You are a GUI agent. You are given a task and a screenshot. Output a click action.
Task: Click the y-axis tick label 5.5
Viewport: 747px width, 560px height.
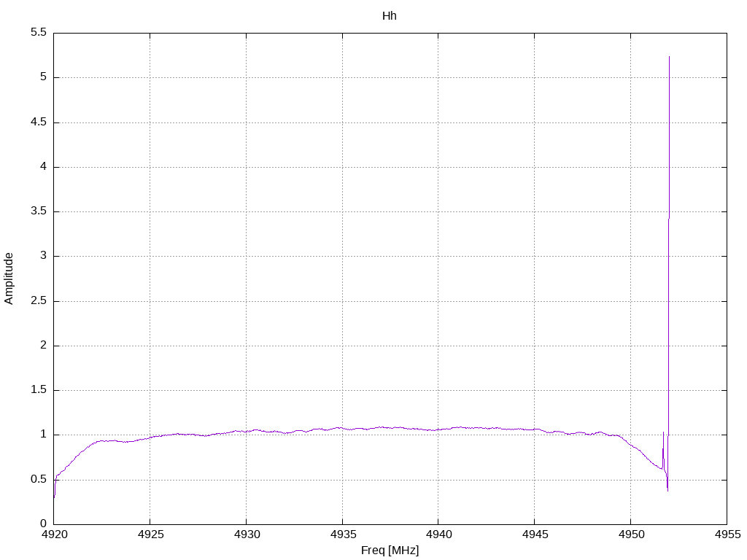click(x=39, y=32)
